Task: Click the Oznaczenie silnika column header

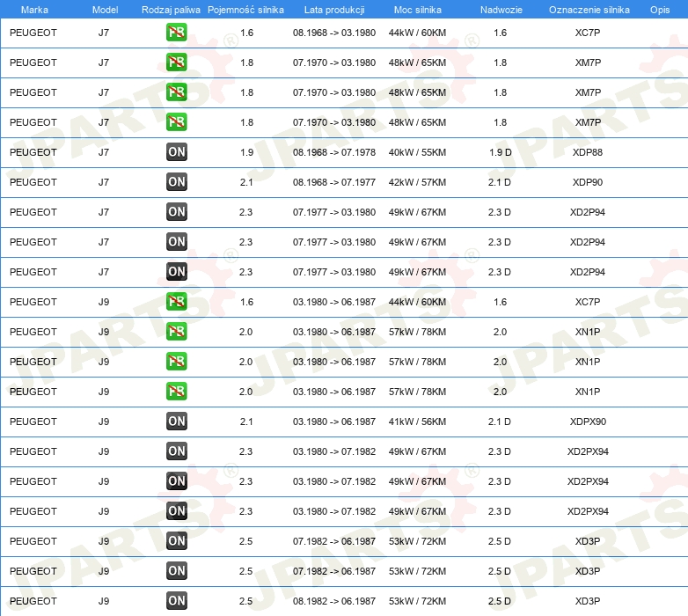Action: point(589,10)
